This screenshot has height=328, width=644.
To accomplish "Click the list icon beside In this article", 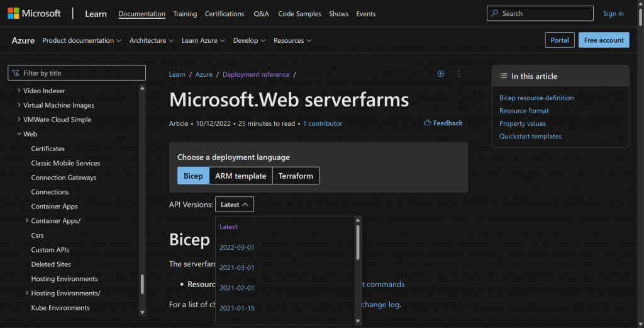I will pos(504,76).
